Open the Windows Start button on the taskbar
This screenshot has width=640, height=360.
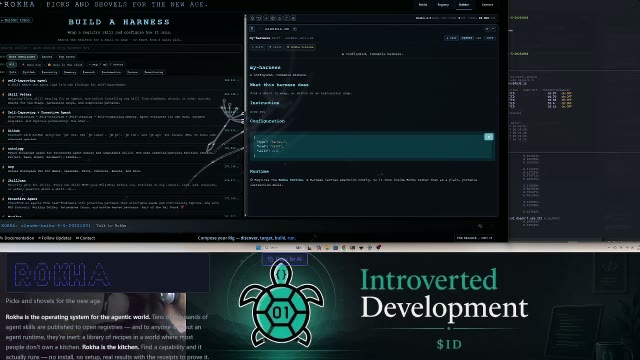tap(258, 248)
